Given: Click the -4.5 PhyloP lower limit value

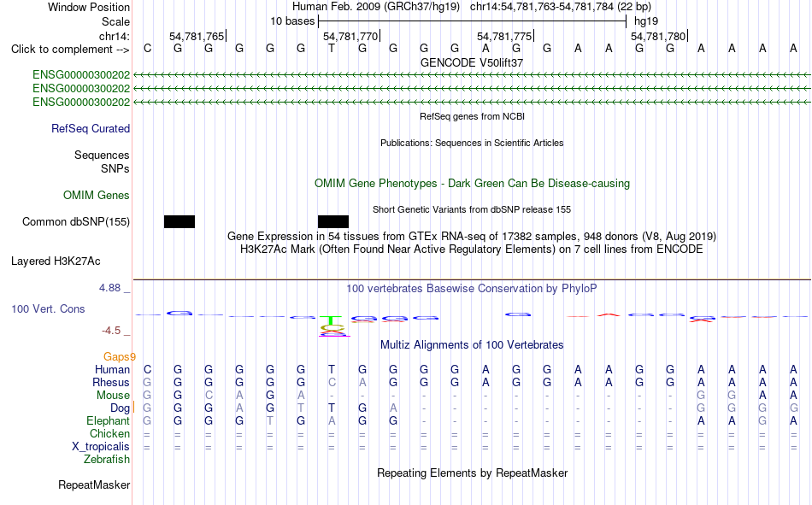Looking at the screenshot, I should [111, 331].
